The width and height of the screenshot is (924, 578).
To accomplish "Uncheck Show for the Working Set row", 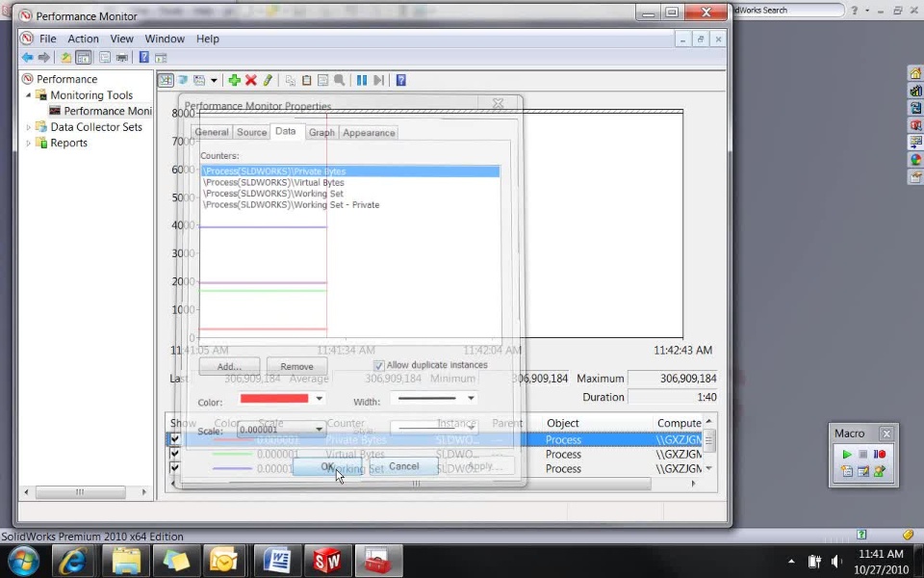I will (x=174, y=468).
